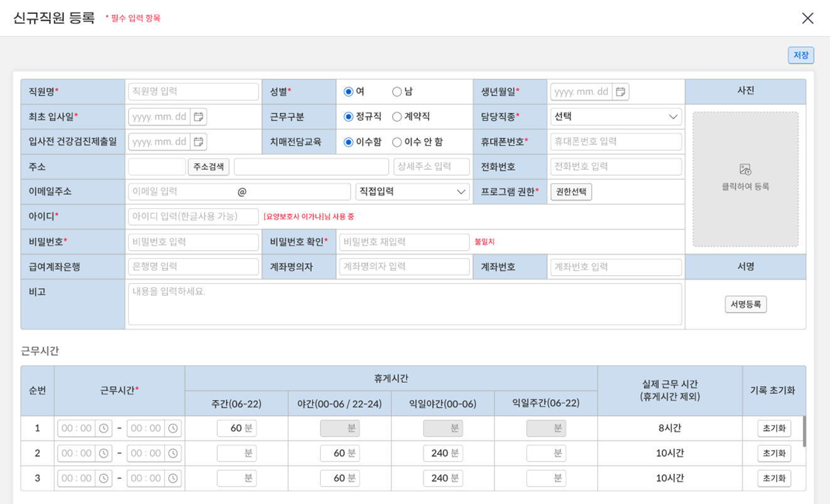
Task: Select 남 for 성별
Action: (396, 92)
